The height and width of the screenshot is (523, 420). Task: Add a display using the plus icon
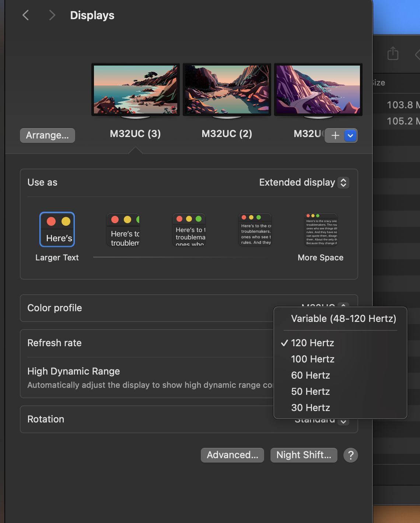tap(335, 136)
